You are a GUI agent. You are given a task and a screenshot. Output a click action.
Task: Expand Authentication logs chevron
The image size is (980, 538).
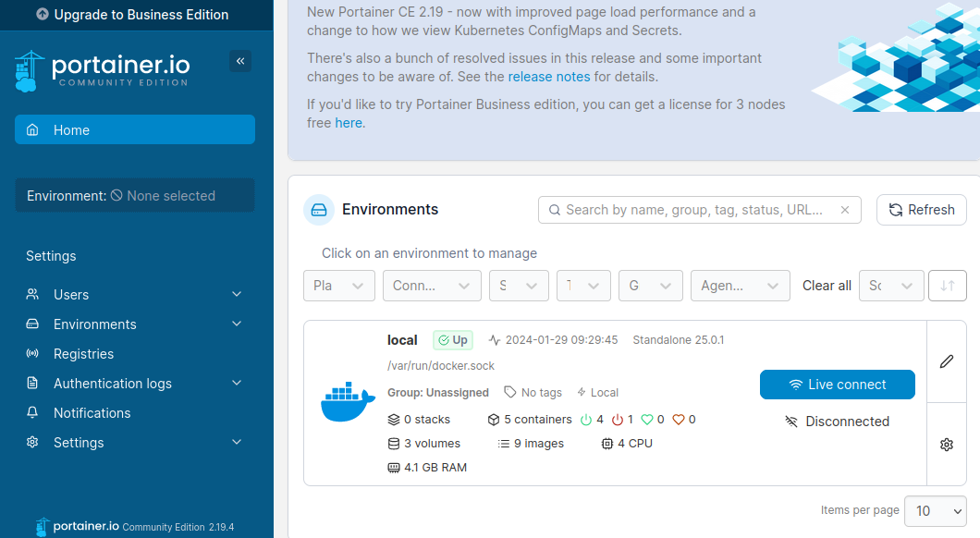(x=237, y=383)
